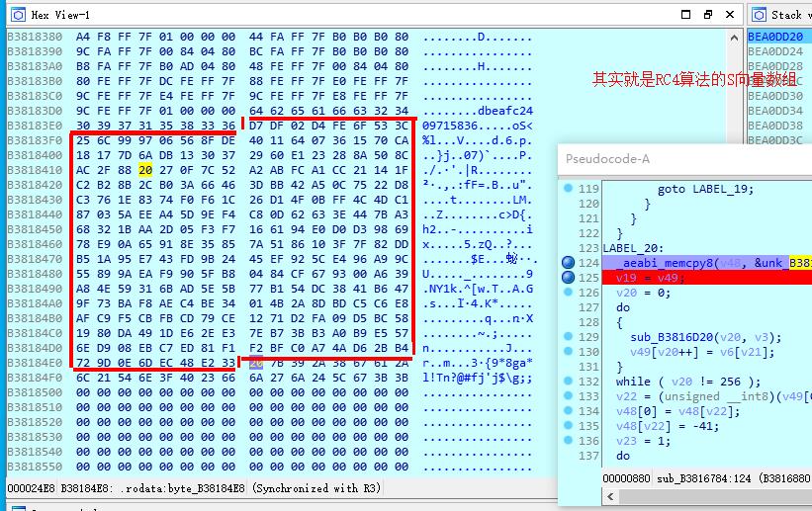Set a breakpoint on line 126 dot
Screen dimensions: 812x511
coord(568,292)
